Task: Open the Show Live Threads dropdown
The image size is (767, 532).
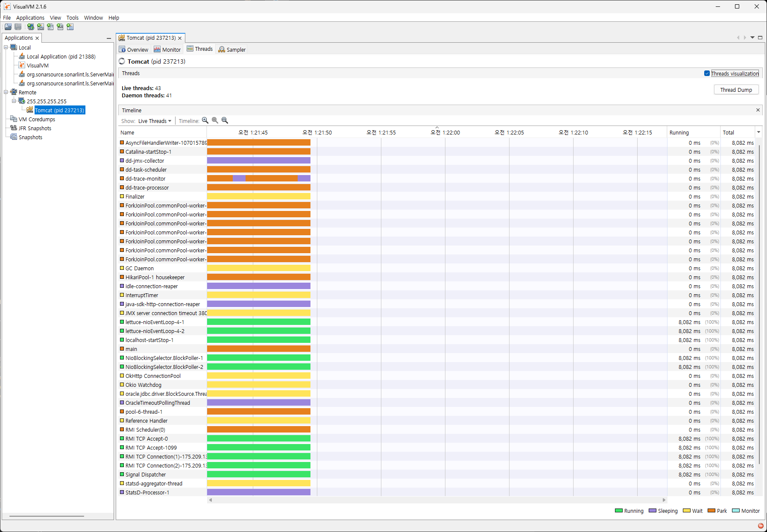Action: coord(155,121)
